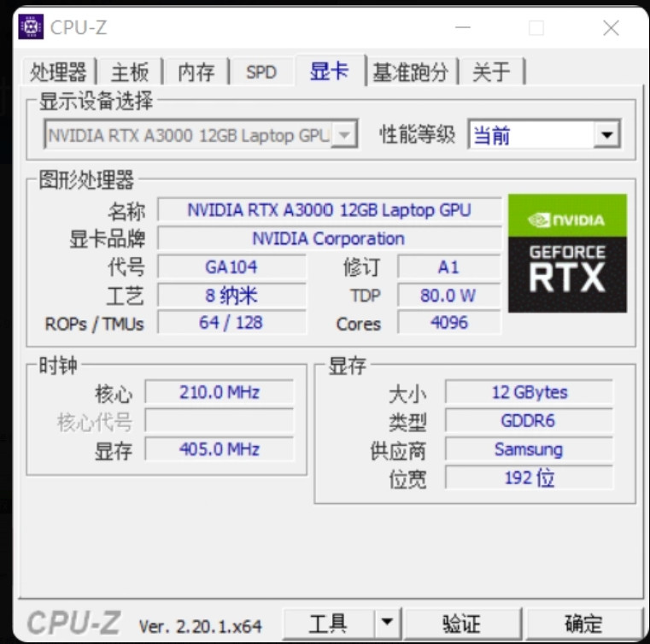
Task: Open the 主板 tab
Action: [130, 72]
